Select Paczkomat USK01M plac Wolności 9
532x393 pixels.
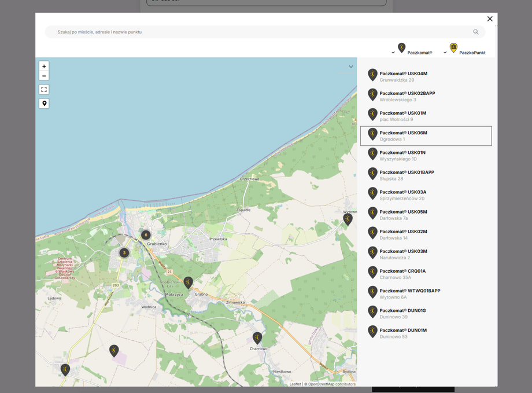(x=426, y=116)
